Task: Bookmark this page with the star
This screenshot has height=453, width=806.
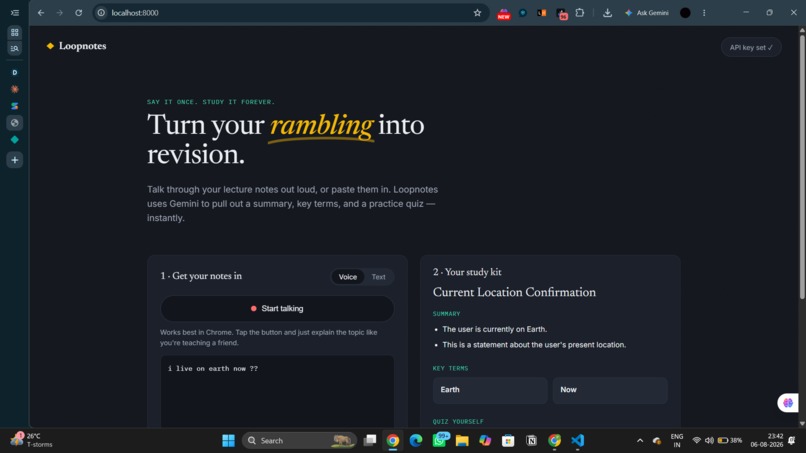Action: coord(477,13)
